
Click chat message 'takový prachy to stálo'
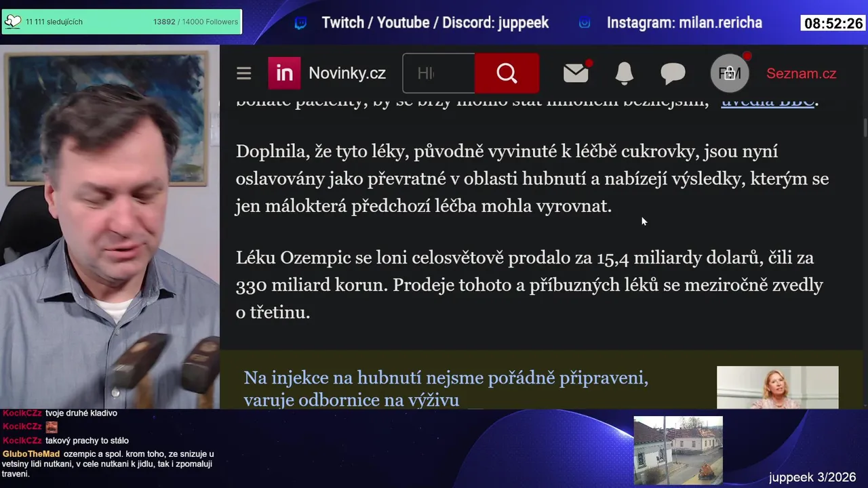tap(87, 441)
